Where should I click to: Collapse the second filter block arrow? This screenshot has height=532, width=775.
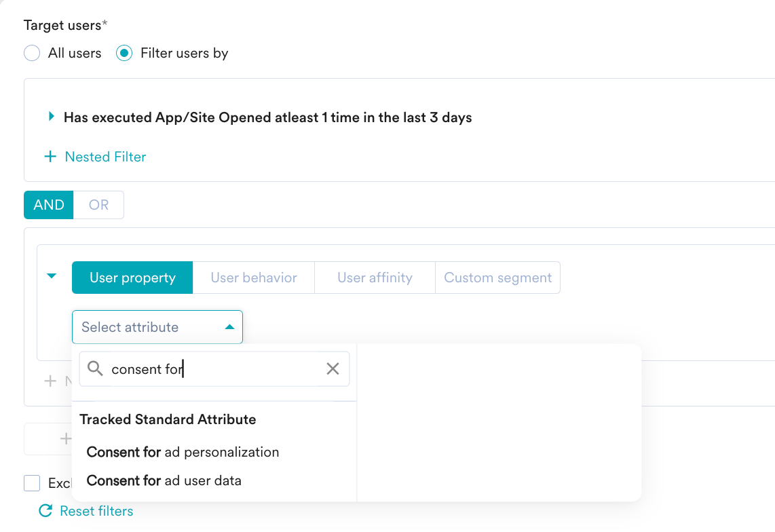[x=52, y=276]
